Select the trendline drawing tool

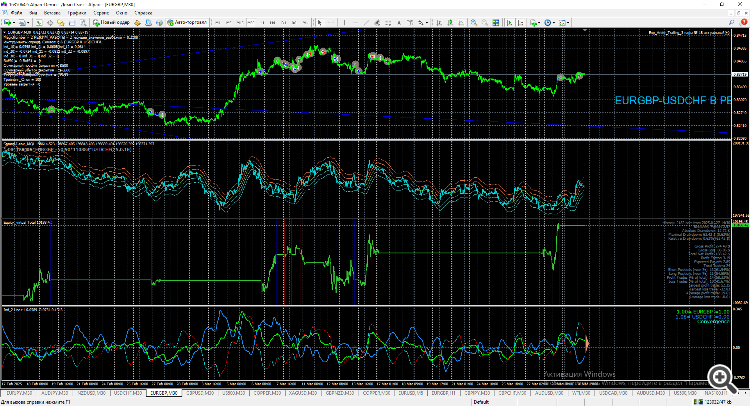(x=366, y=22)
